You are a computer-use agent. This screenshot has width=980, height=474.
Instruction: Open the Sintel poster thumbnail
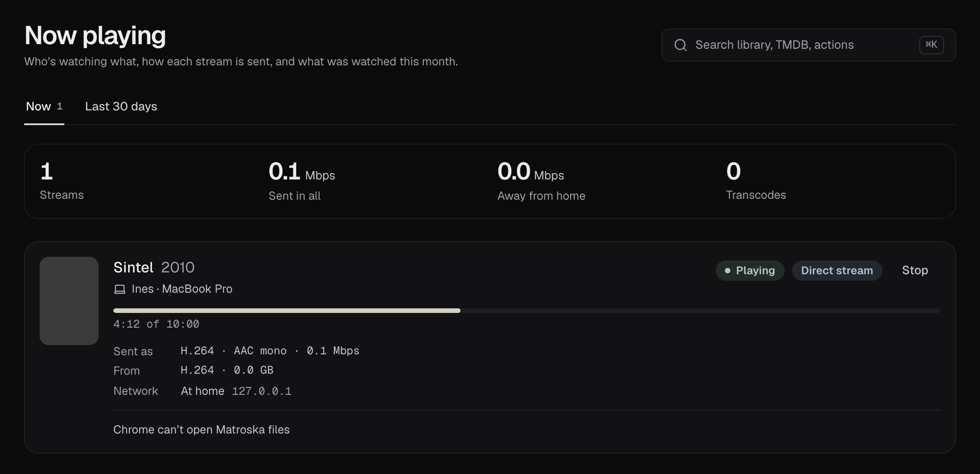pos(69,301)
